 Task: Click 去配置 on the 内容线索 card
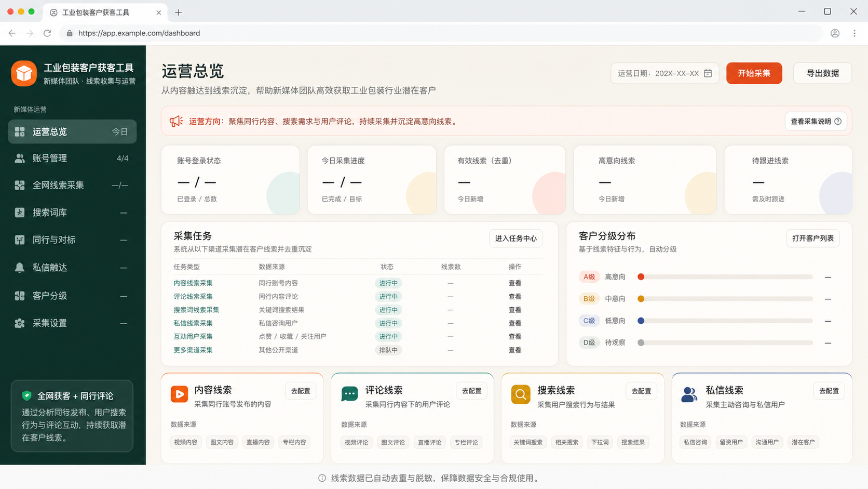(301, 391)
